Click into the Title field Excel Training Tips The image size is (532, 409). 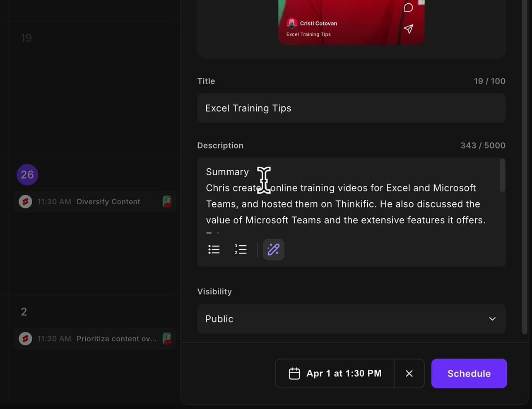click(351, 108)
